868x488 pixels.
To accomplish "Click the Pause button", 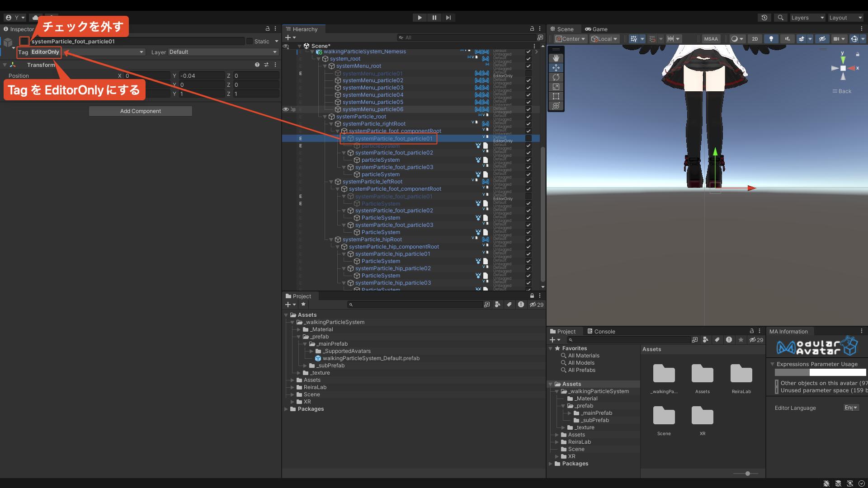I will (x=434, y=18).
